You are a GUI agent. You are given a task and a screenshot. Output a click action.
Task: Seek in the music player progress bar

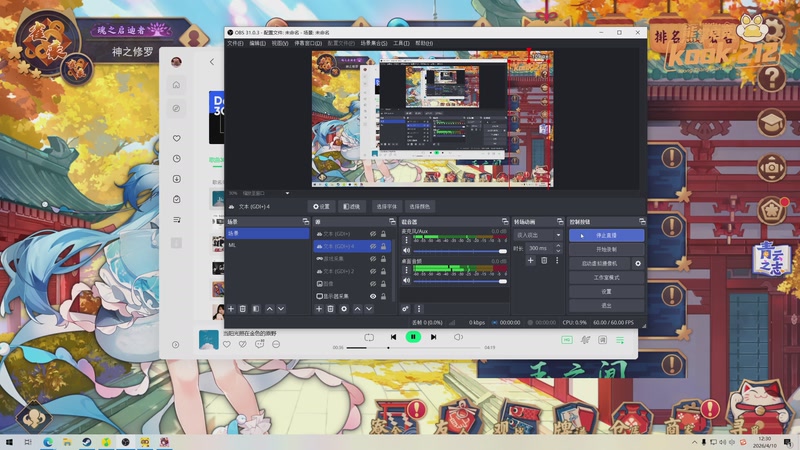point(413,347)
